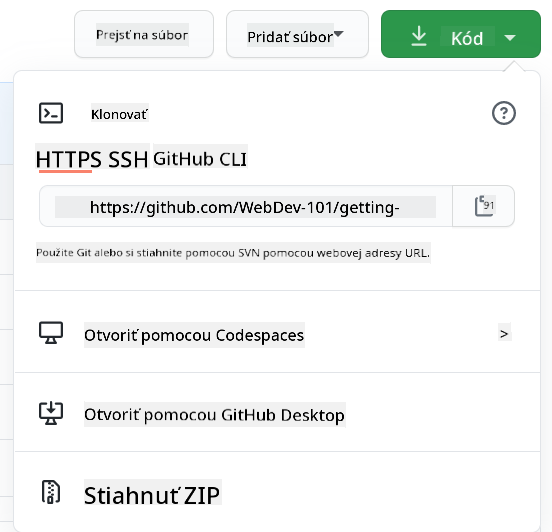Click the Codespaces monitor icon
This screenshot has width=552, height=532.
pos(51,332)
